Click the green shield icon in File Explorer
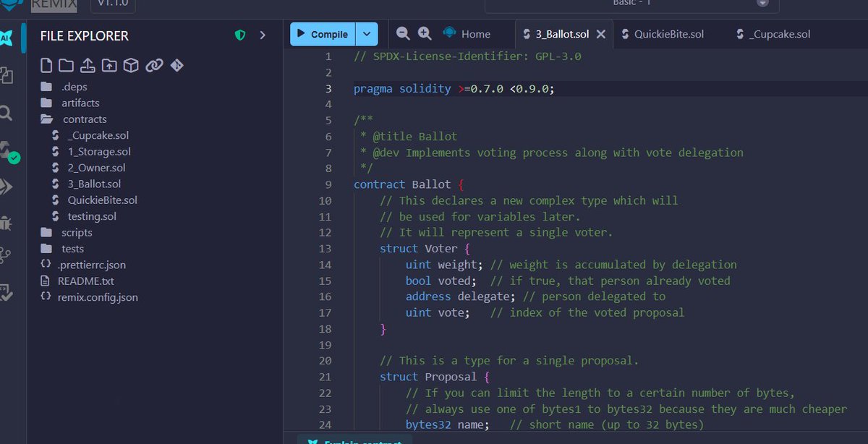Image resolution: width=868 pixels, height=444 pixels. [240, 35]
